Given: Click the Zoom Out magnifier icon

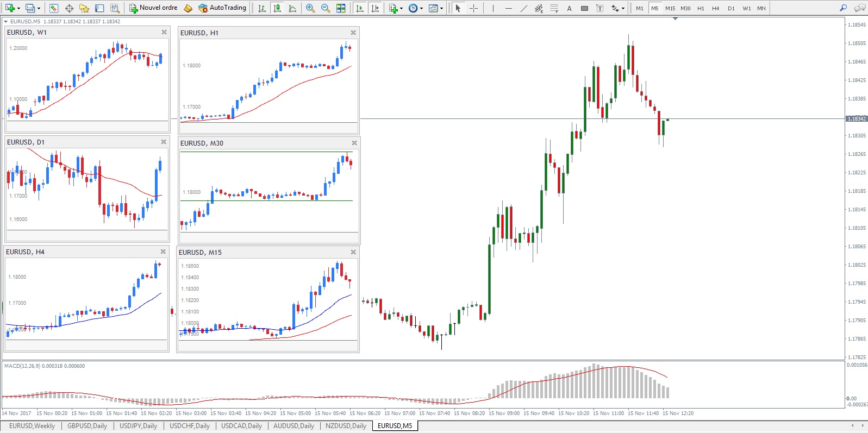Looking at the screenshot, I should 326,8.
